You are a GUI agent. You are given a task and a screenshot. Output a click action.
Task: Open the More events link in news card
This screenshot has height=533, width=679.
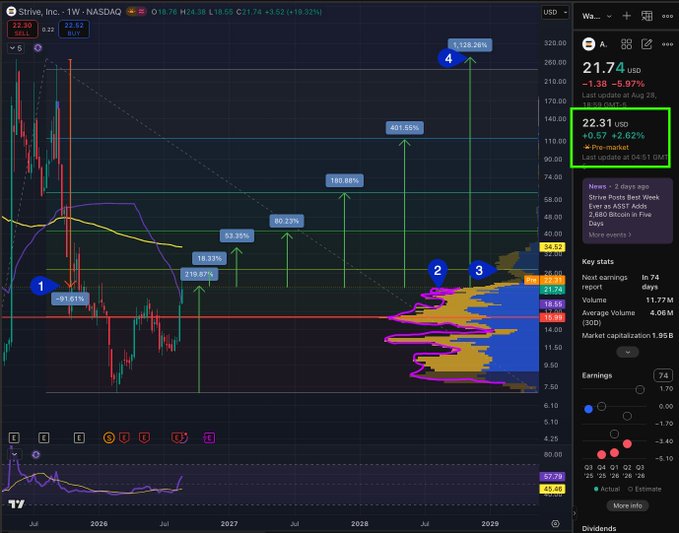point(610,235)
